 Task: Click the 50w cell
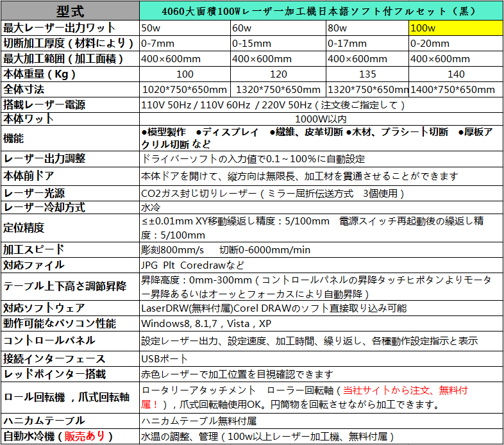(x=185, y=28)
